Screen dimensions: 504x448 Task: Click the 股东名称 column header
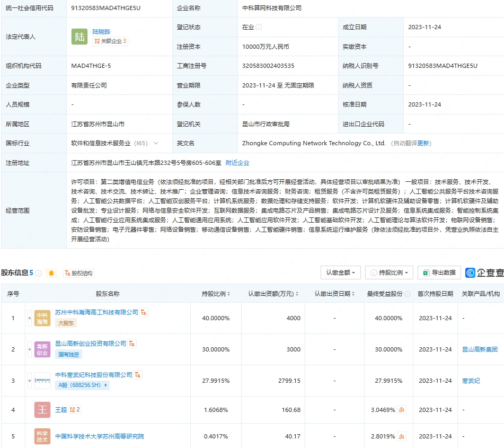108,294
